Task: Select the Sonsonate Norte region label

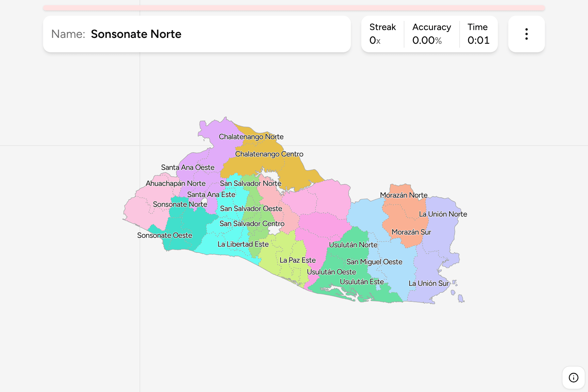Action: click(x=180, y=204)
